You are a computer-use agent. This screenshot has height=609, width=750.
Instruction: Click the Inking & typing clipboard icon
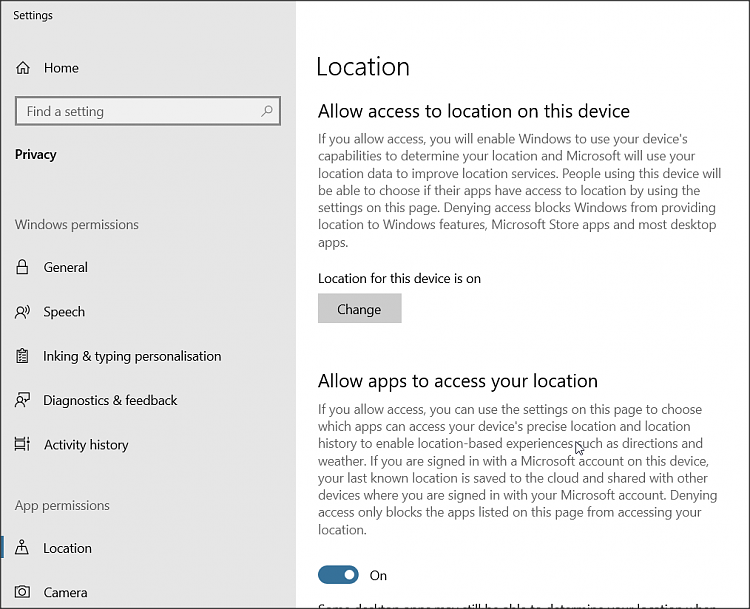[x=23, y=356]
